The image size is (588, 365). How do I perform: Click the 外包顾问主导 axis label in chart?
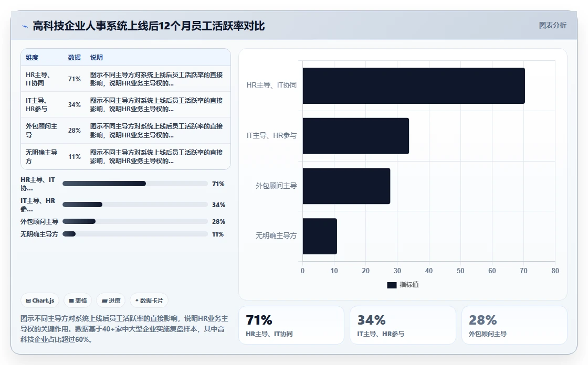coord(276,186)
